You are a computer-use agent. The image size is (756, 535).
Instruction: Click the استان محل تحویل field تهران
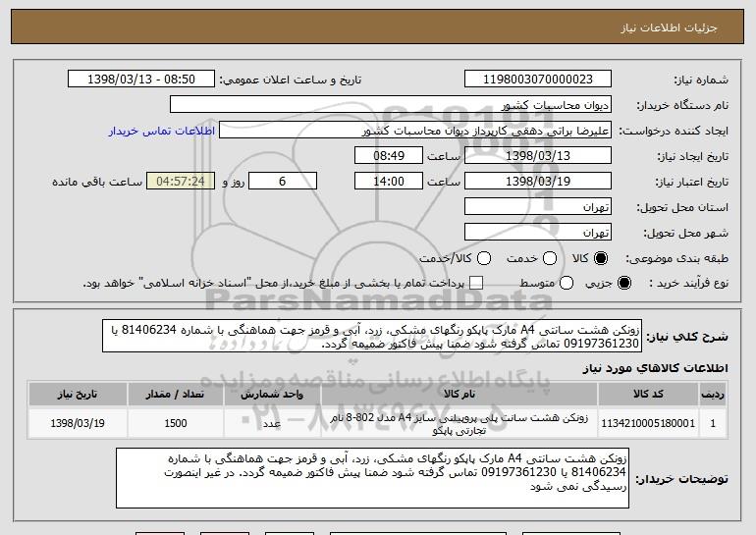(x=538, y=207)
